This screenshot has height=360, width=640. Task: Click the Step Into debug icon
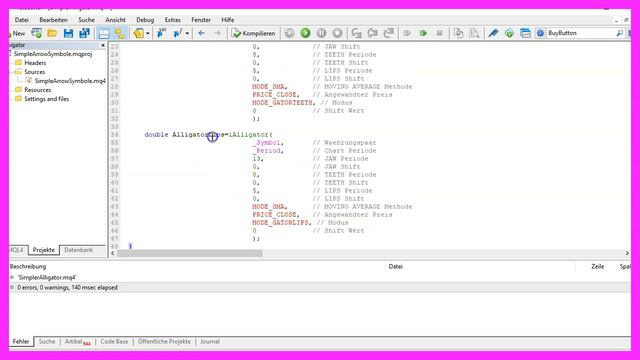click(357, 33)
